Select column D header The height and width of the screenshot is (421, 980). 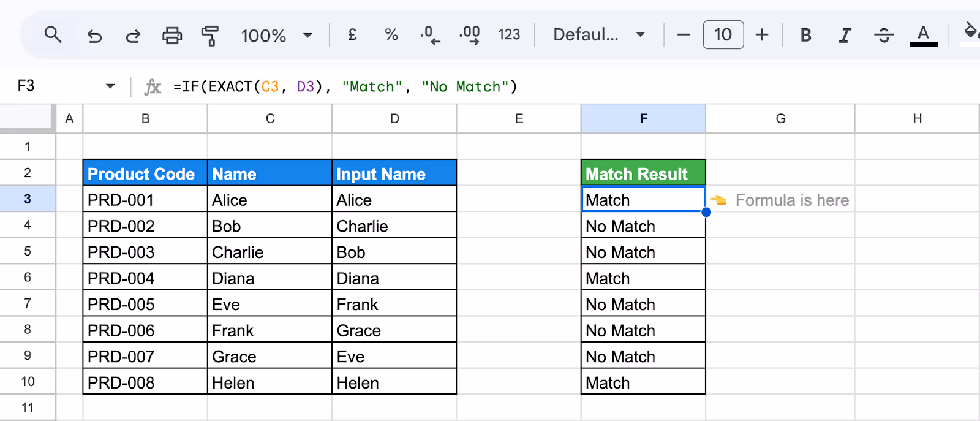[x=394, y=119]
